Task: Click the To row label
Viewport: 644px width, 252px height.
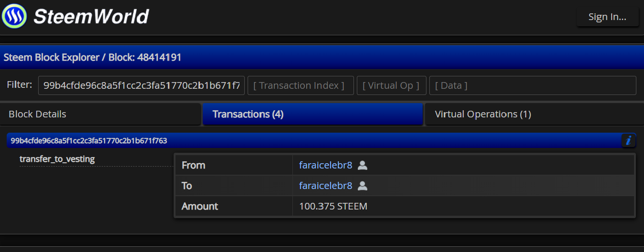Action: pyautogui.click(x=187, y=186)
